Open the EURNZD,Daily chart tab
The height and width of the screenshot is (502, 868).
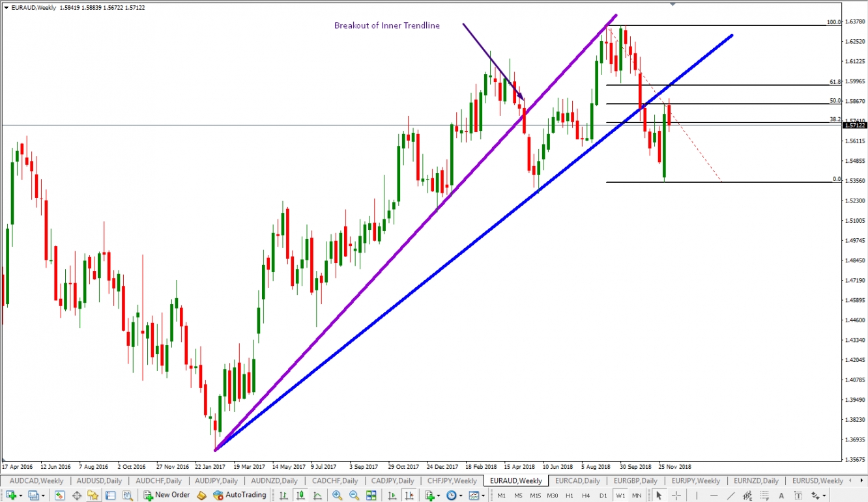click(x=756, y=481)
